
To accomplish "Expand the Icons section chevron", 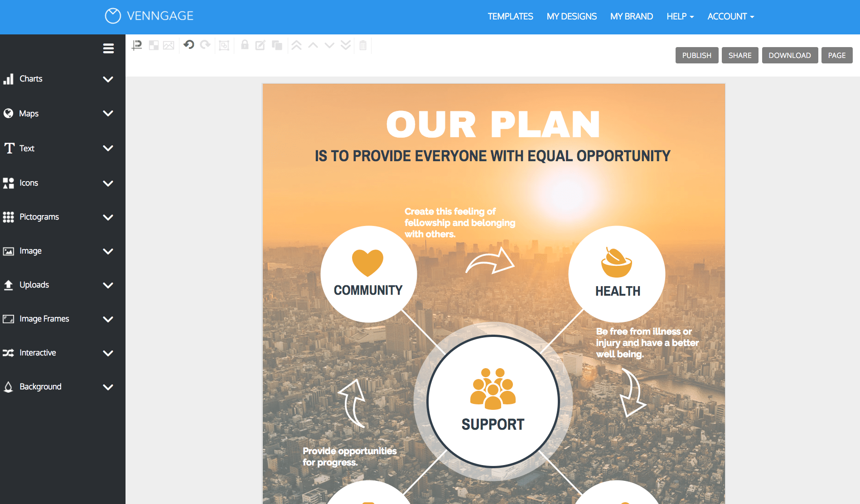I will [x=108, y=183].
